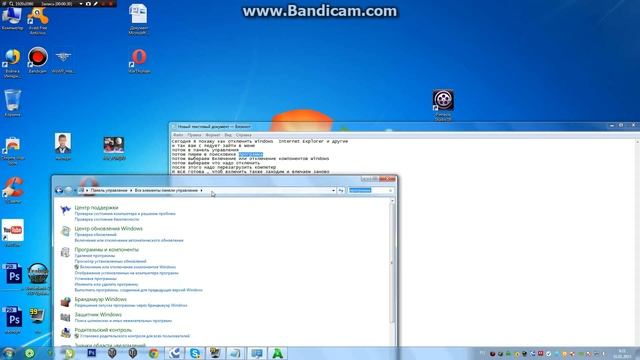The width and height of the screenshot is (640, 360).
Task: Select the Camtasia Studio desktop shortcut
Action: pos(443,104)
